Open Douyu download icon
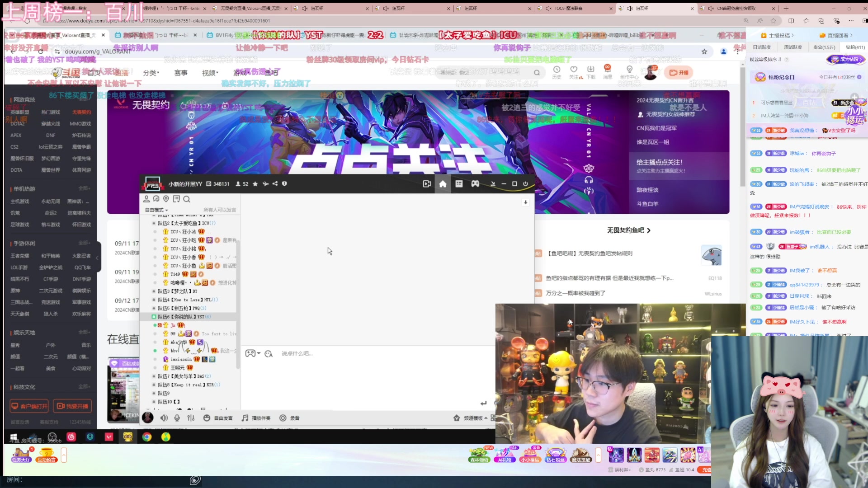 coord(591,71)
